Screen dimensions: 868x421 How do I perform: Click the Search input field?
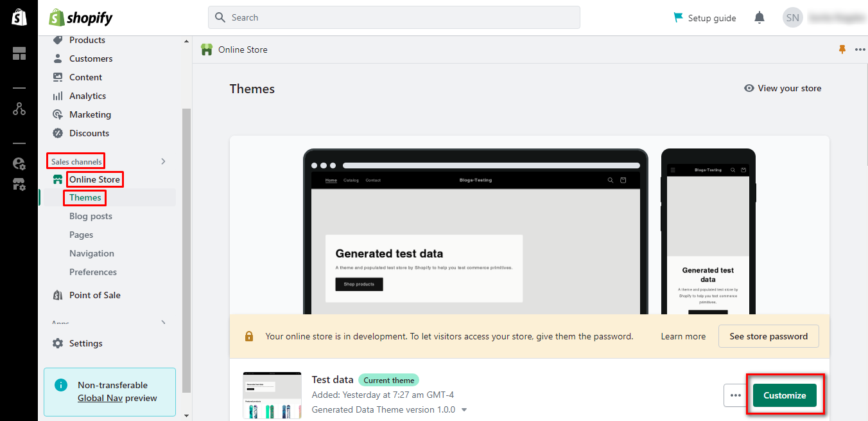pyautogui.click(x=394, y=17)
